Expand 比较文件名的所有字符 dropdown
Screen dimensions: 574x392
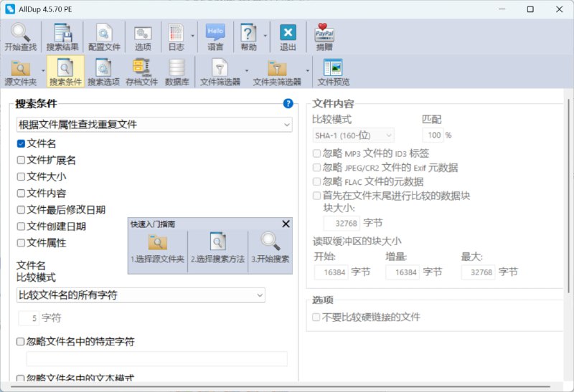141,295
